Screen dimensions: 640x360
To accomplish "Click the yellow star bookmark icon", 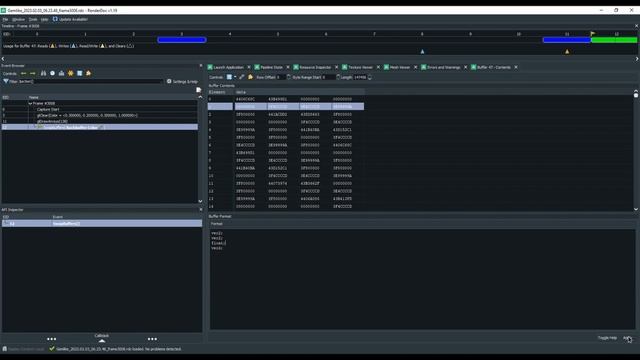I will (71, 73).
